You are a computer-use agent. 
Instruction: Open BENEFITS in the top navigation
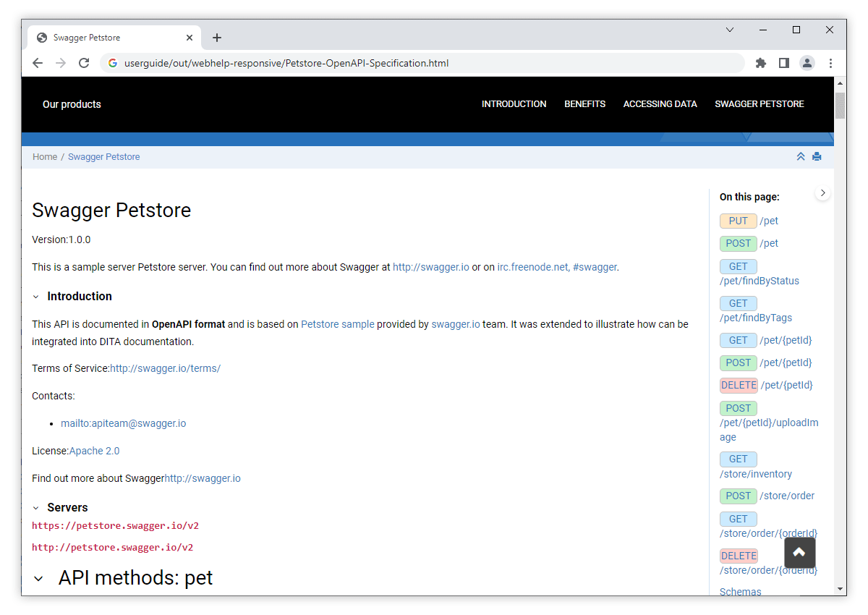[x=585, y=104]
